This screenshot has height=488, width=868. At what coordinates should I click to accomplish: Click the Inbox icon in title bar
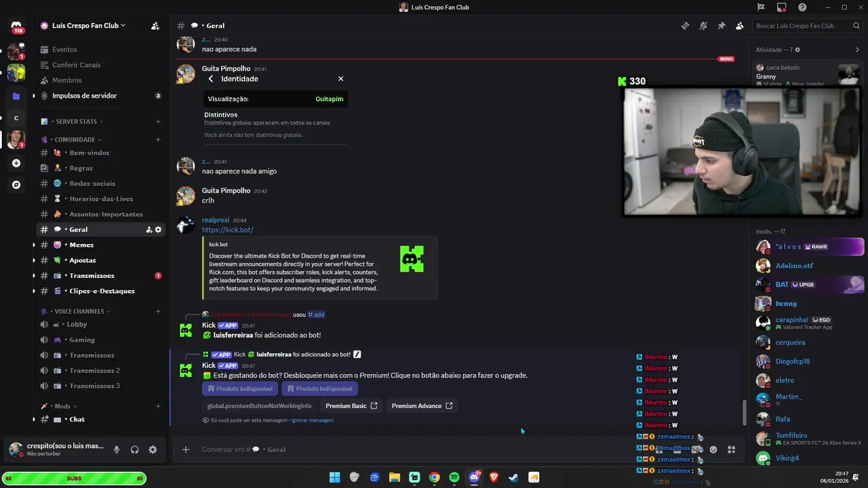pyautogui.click(x=782, y=7)
